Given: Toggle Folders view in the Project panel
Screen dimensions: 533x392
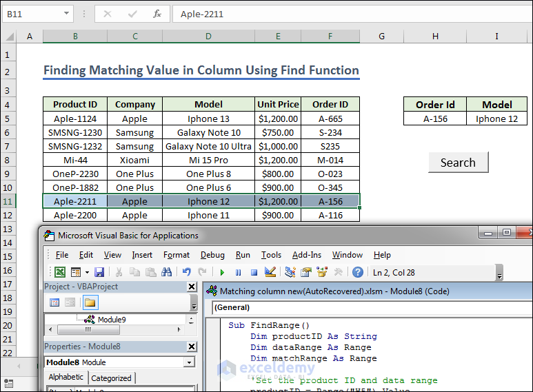Looking at the screenshot, I should tap(90, 302).
